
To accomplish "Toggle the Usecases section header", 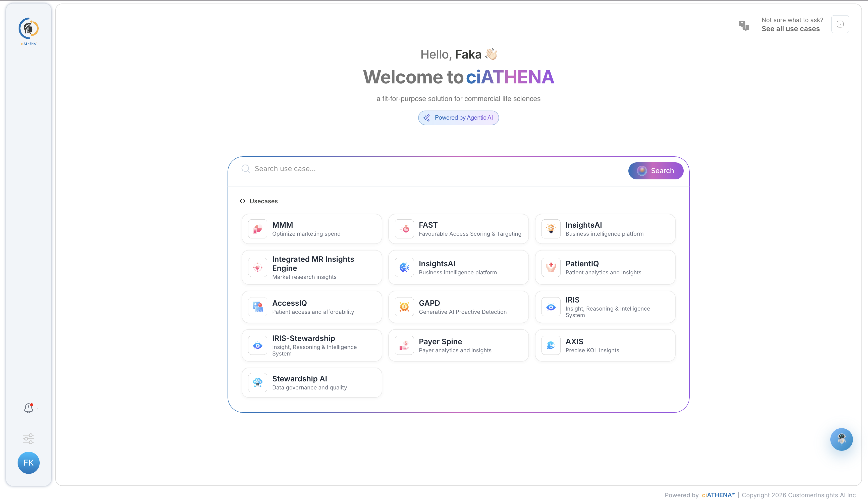I will [259, 201].
